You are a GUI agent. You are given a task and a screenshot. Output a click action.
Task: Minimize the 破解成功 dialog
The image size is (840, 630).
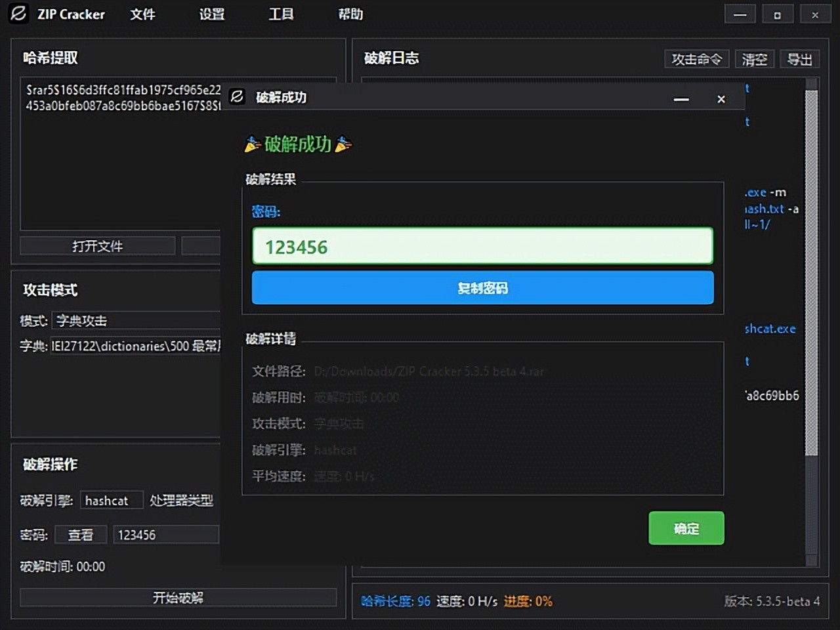click(681, 99)
